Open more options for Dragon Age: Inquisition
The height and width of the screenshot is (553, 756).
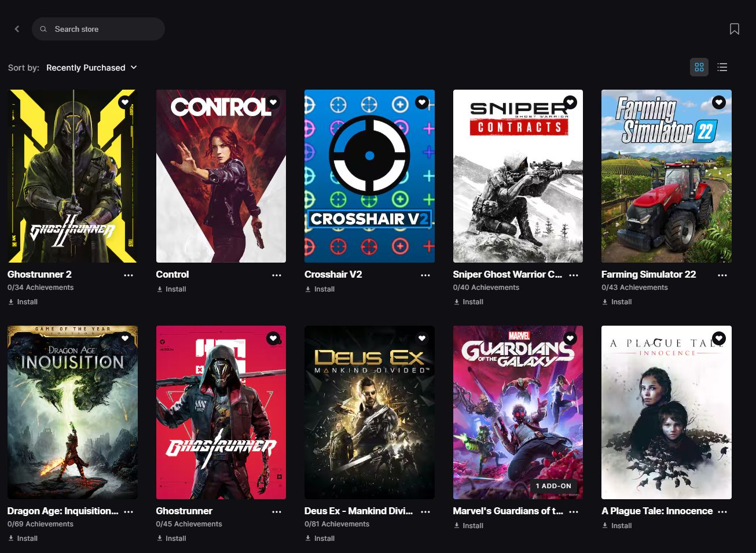click(x=129, y=512)
